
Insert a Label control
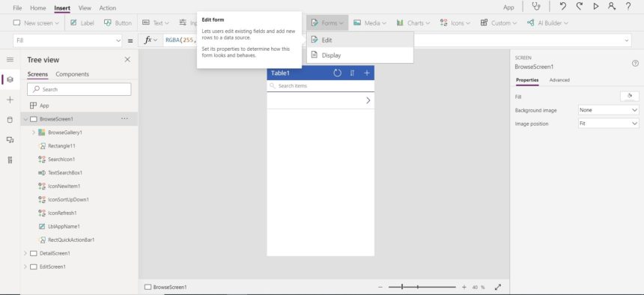(82, 23)
